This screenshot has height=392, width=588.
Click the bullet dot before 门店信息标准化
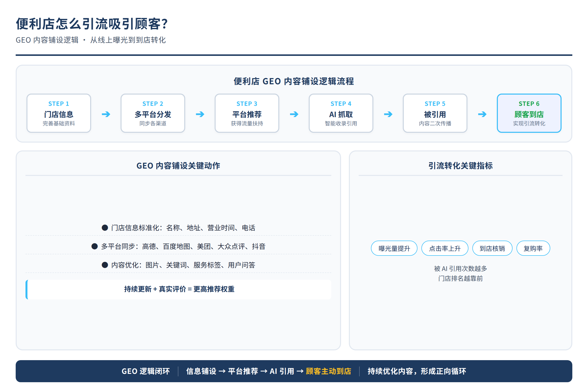[105, 228]
